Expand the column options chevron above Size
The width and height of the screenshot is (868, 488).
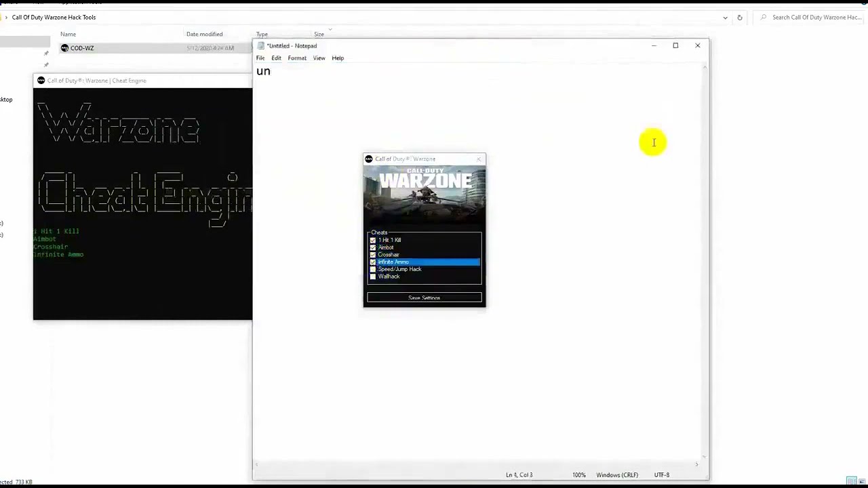click(x=330, y=29)
